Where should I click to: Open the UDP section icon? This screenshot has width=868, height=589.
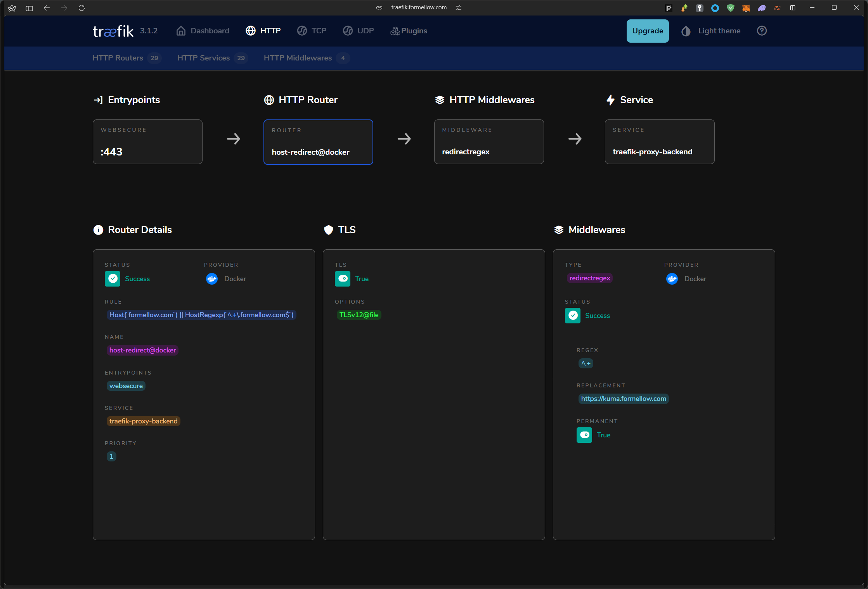pos(348,31)
